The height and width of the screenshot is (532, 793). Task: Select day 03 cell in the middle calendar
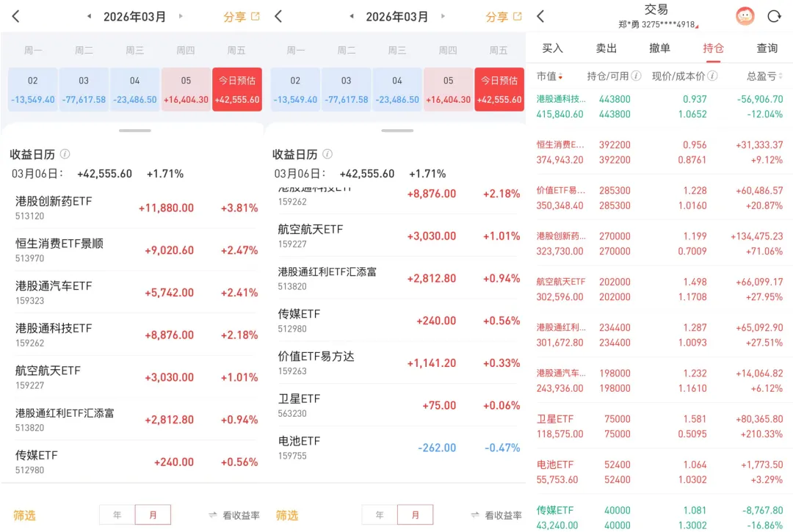[347, 90]
